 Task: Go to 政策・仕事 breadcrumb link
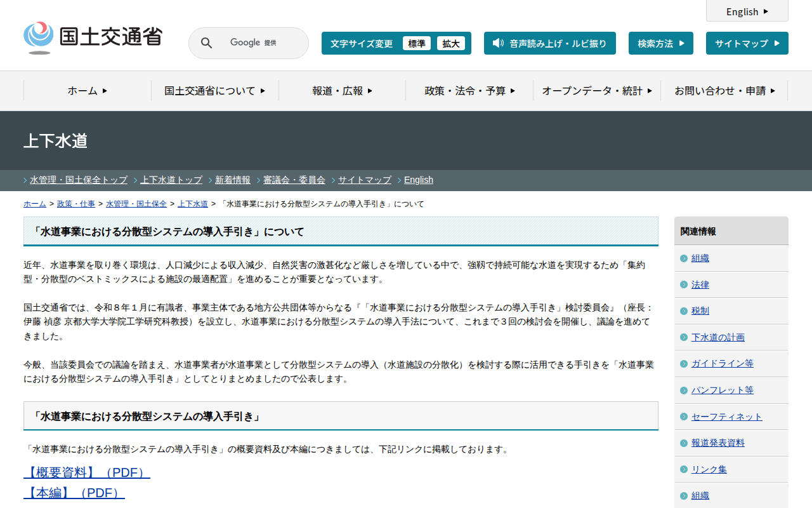pos(76,204)
